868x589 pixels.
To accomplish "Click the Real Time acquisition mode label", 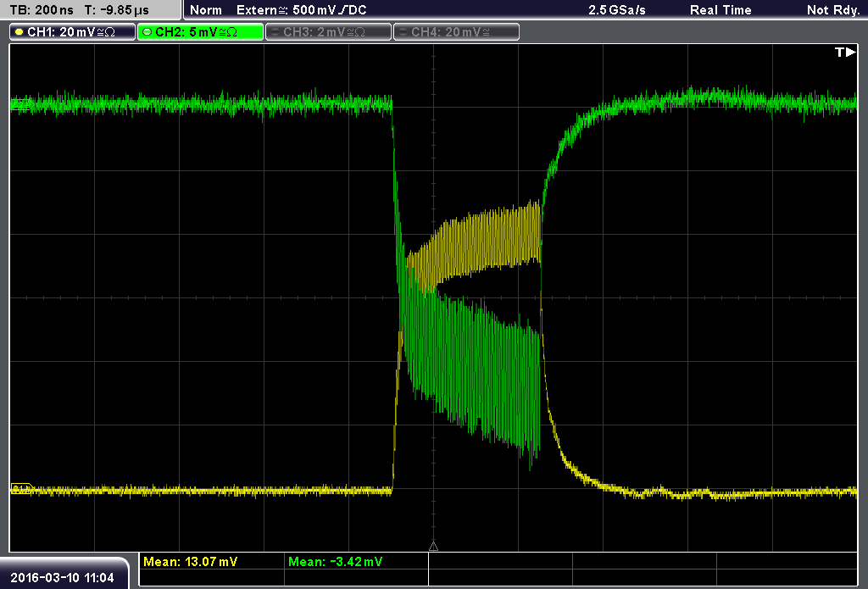I will [721, 10].
